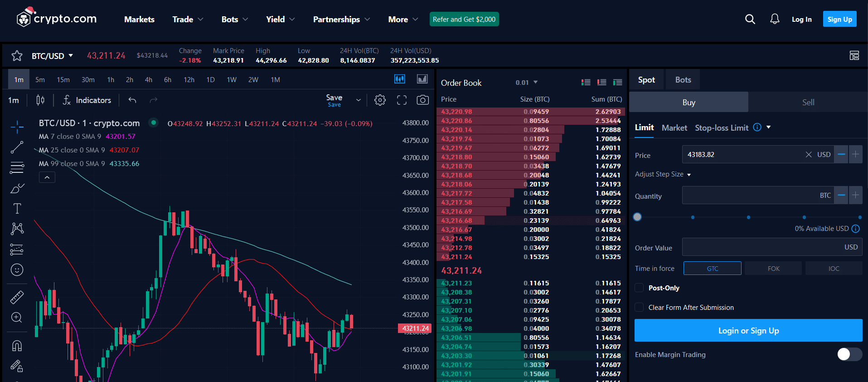Switch to depth chart icon
The width and height of the screenshot is (868, 382).
coord(422,79)
